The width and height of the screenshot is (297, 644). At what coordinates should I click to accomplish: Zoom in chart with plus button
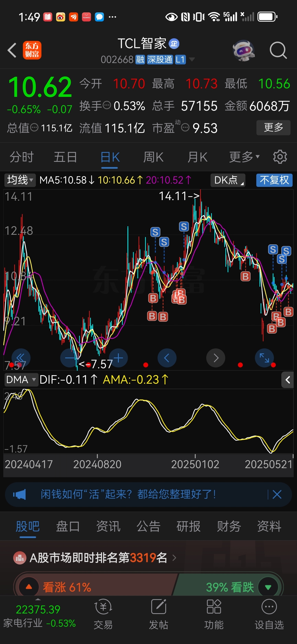point(118,358)
